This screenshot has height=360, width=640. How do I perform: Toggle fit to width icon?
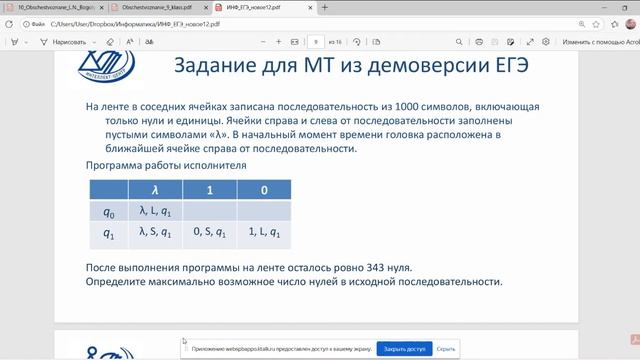coord(294,42)
